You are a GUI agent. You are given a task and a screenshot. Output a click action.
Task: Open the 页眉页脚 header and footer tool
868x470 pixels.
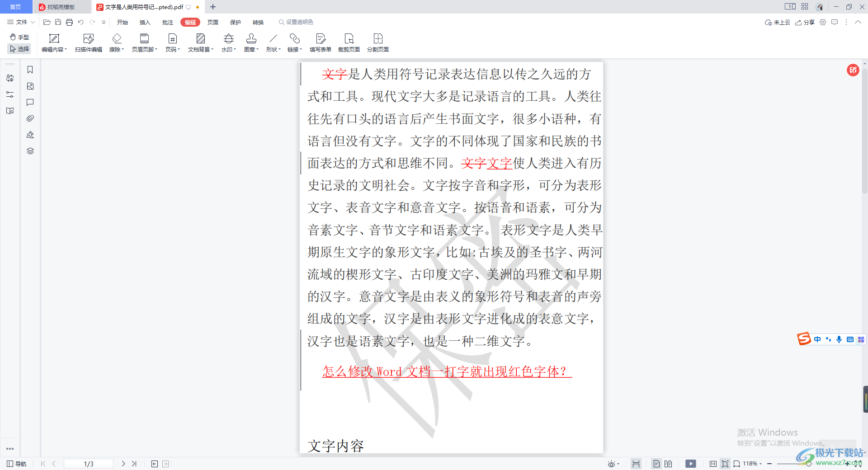pos(145,43)
